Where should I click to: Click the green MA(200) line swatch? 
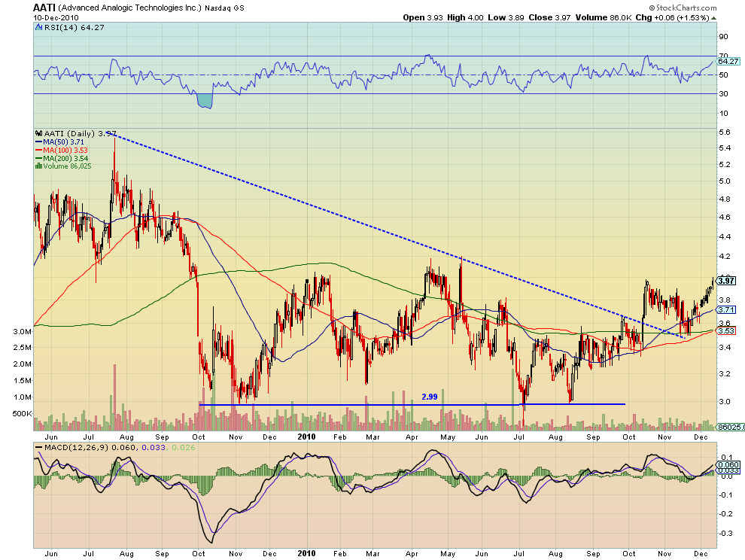click(39, 159)
